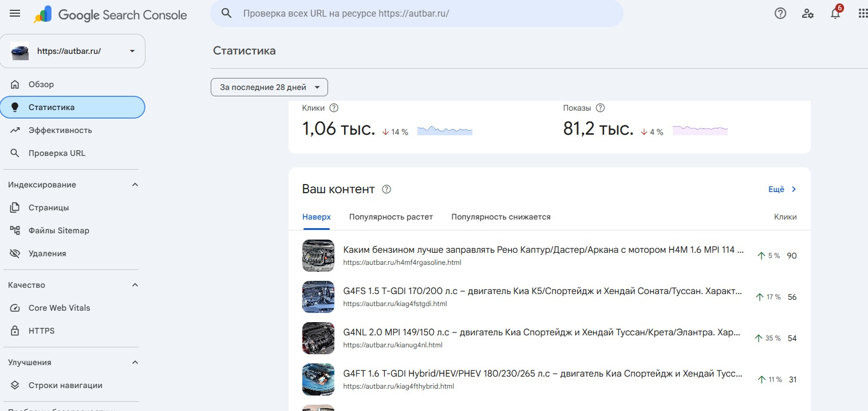Viewport: 868px width, 411px height.
Task: Click the Эффективность trend icon
Action: click(x=15, y=130)
